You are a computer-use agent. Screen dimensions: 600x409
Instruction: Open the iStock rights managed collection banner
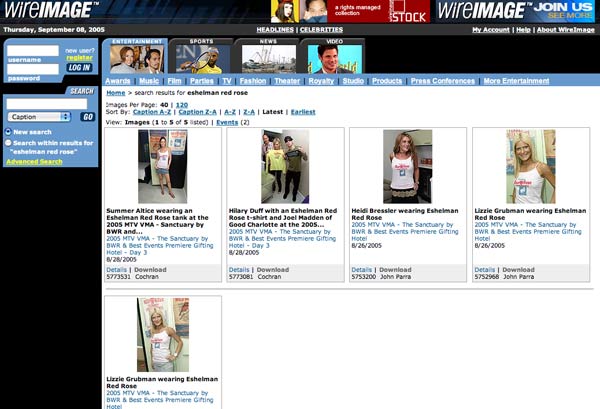pos(351,11)
